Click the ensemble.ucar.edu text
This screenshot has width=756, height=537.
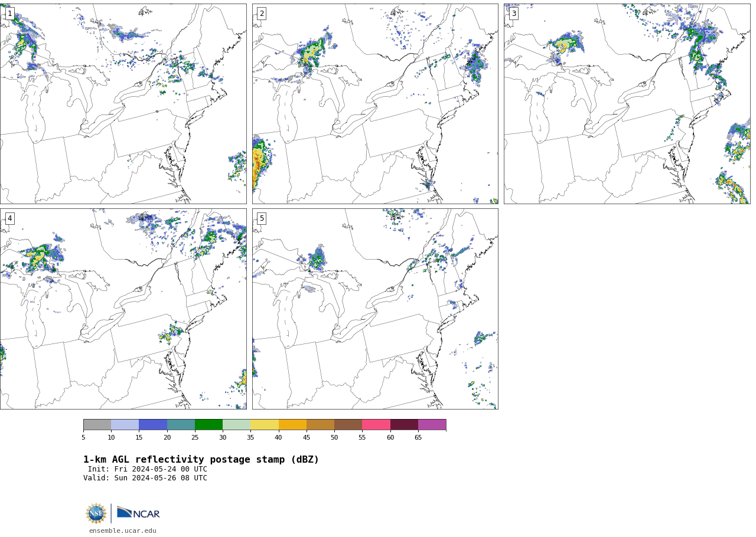click(123, 531)
